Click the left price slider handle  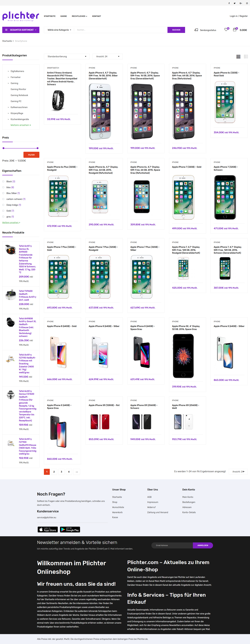(3, 148)
